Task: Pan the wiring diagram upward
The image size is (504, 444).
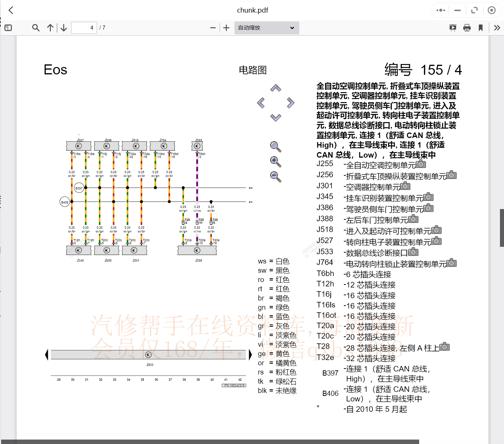Action: pyautogui.click(x=275, y=88)
